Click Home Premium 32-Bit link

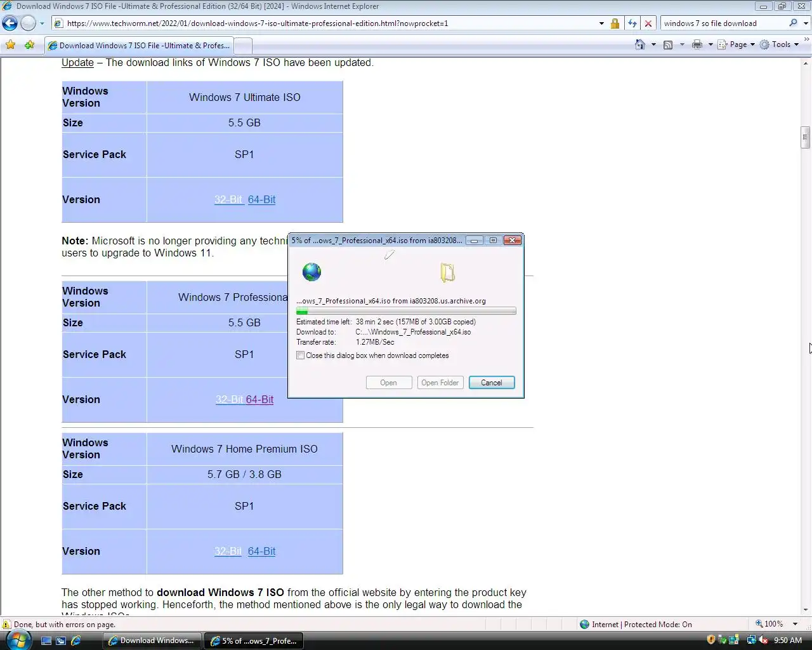tap(228, 551)
